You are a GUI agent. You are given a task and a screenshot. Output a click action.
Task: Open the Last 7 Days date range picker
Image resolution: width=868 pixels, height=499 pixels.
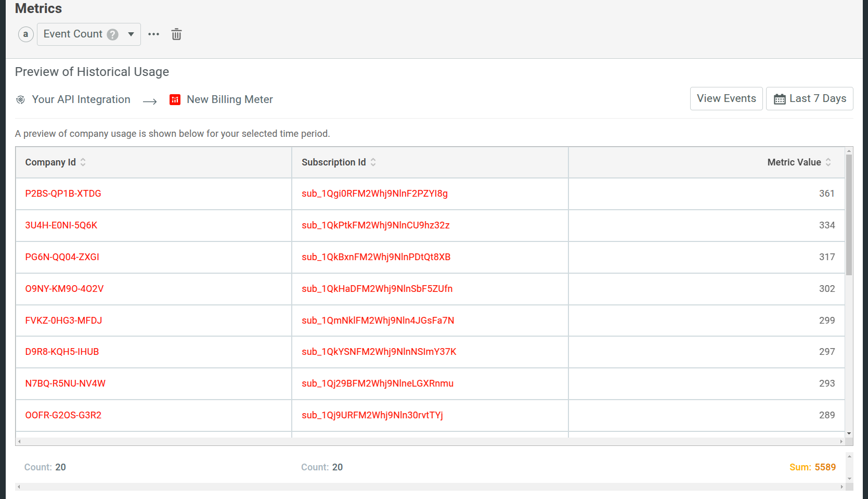[809, 98]
